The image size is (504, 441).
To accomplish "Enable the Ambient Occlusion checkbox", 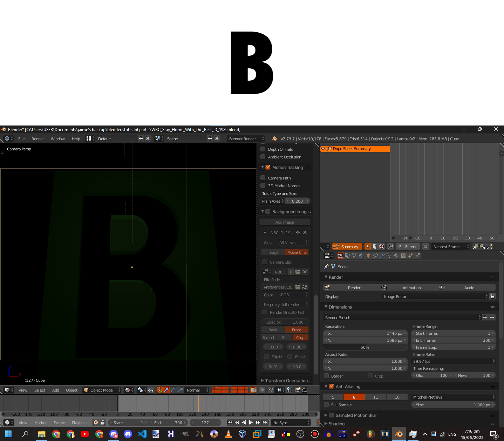I will tap(263, 157).
